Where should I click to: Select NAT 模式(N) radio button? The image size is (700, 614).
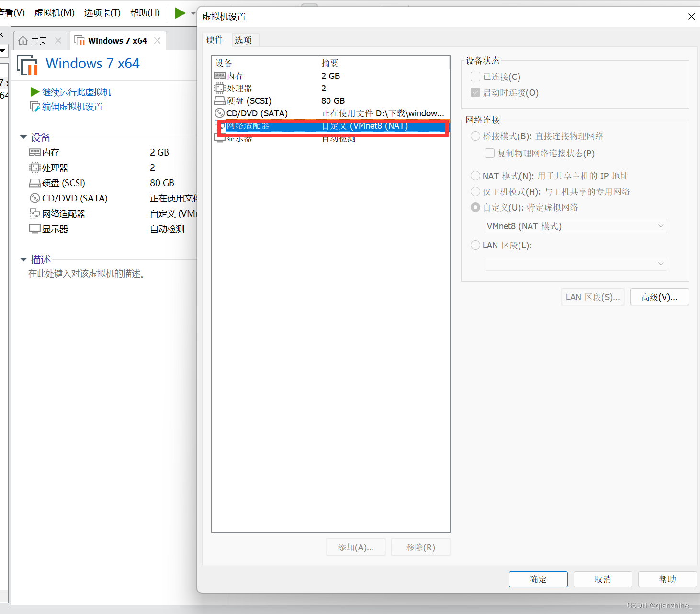(x=475, y=176)
